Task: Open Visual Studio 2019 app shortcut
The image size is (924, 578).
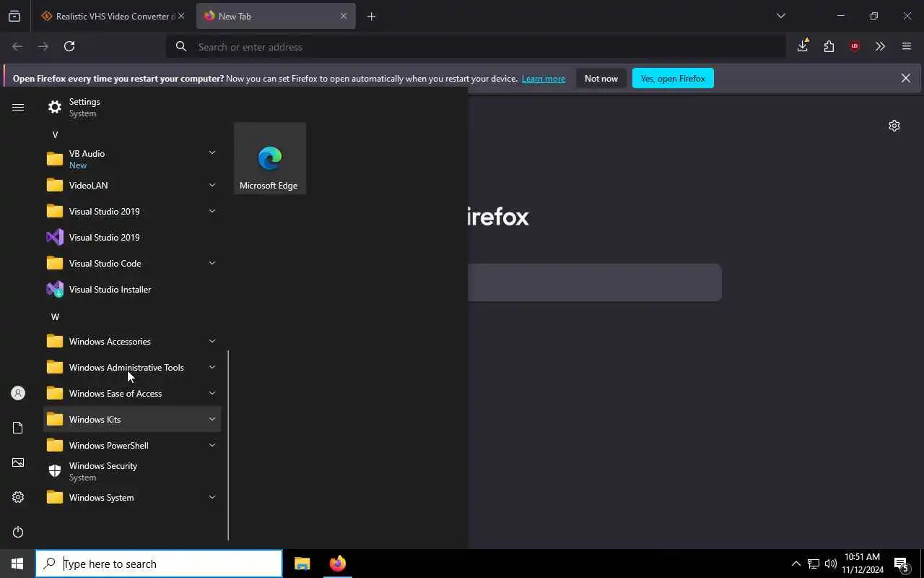Action: click(132, 237)
